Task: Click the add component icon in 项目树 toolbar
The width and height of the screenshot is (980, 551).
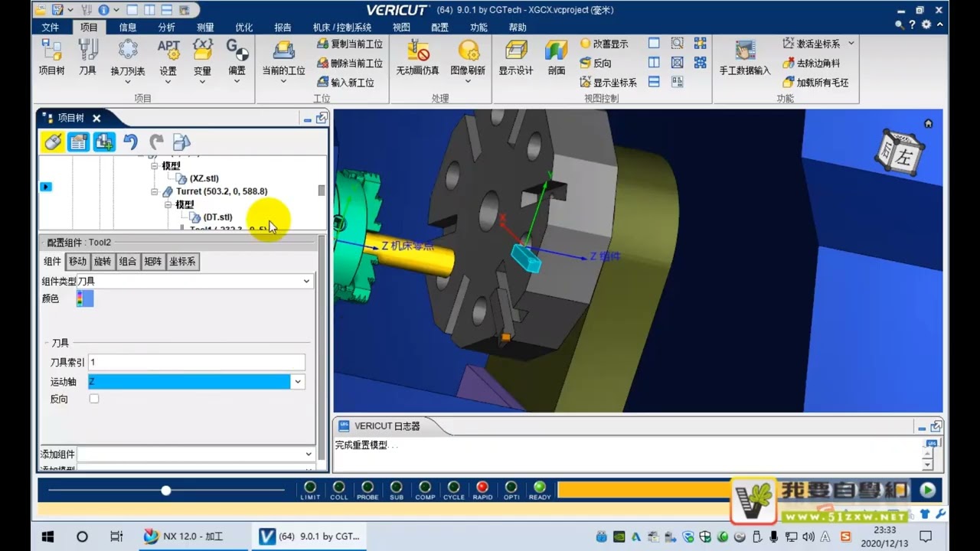Action: click(x=104, y=142)
